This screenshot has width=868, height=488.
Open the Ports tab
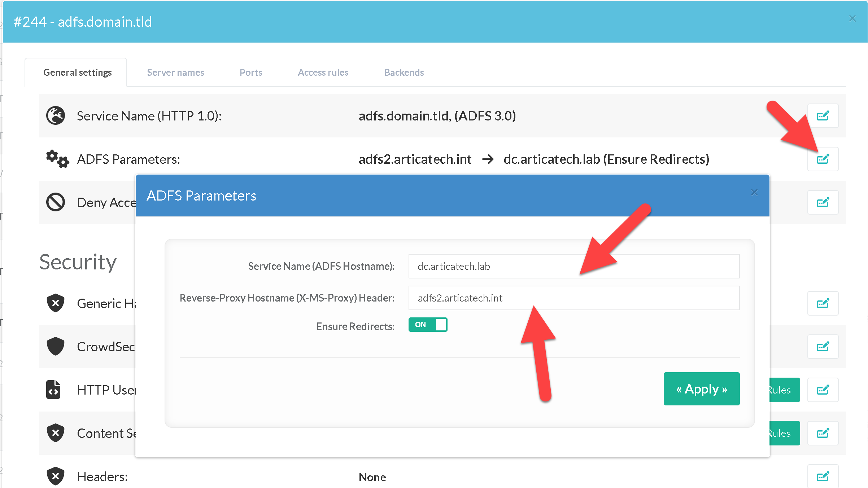point(251,72)
